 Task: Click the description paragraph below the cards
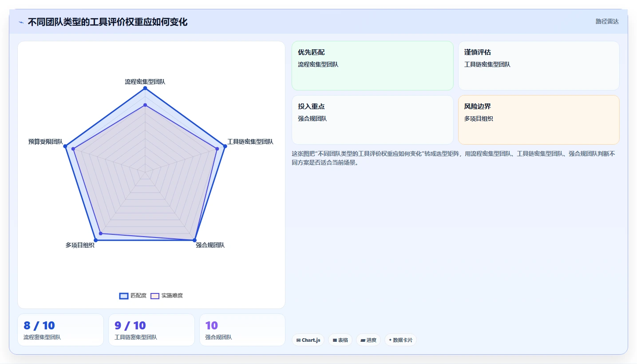pos(453,158)
